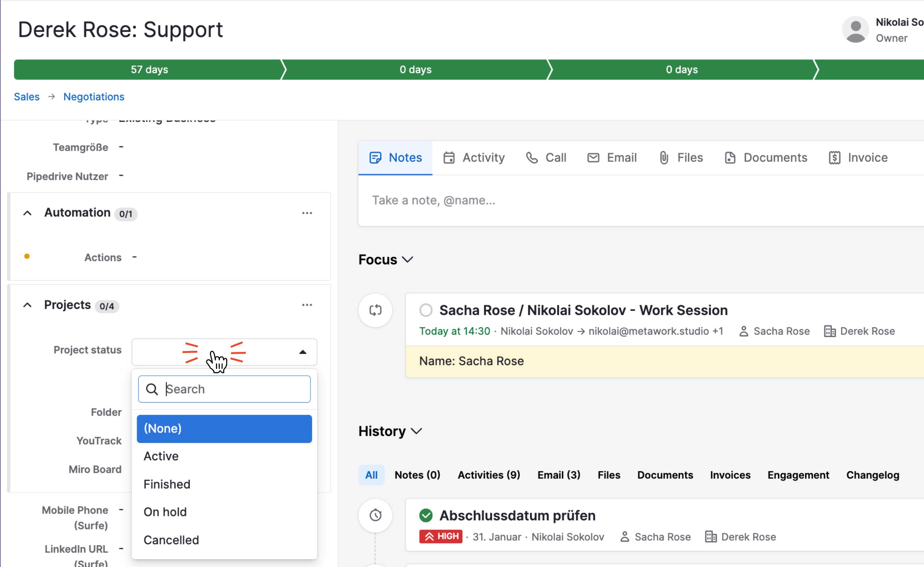The image size is (924, 567).
Task: Click the recurring activity sync icon
Action: coord(375,310)
